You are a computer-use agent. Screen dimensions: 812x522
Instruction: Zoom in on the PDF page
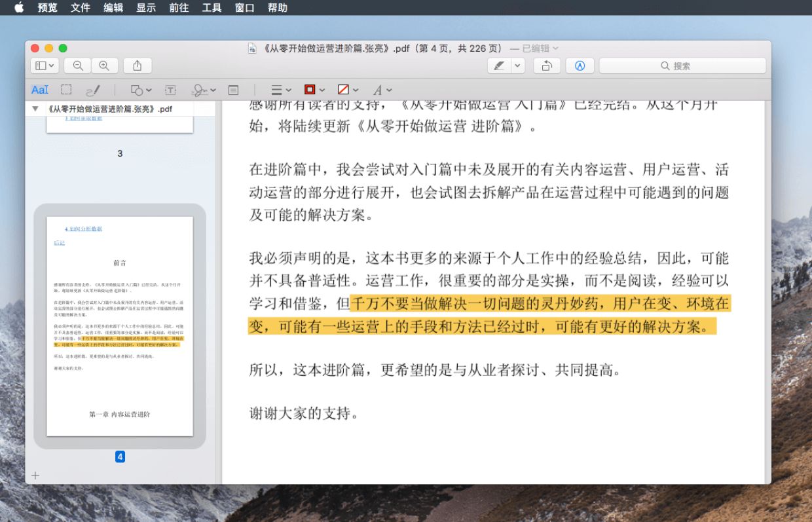[x=104, y=65]
